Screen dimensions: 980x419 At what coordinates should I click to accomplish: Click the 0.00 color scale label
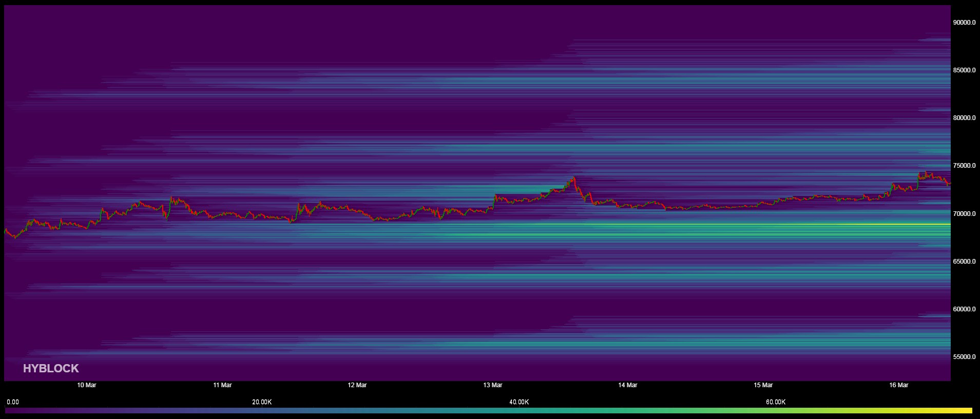pyautogui.click(x=12, y=402)
